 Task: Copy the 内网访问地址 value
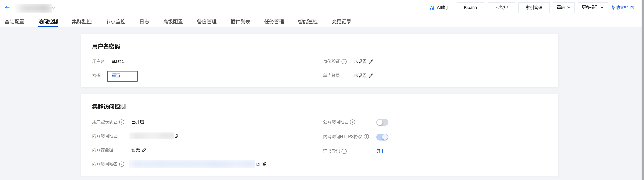[x=177, y=136]
